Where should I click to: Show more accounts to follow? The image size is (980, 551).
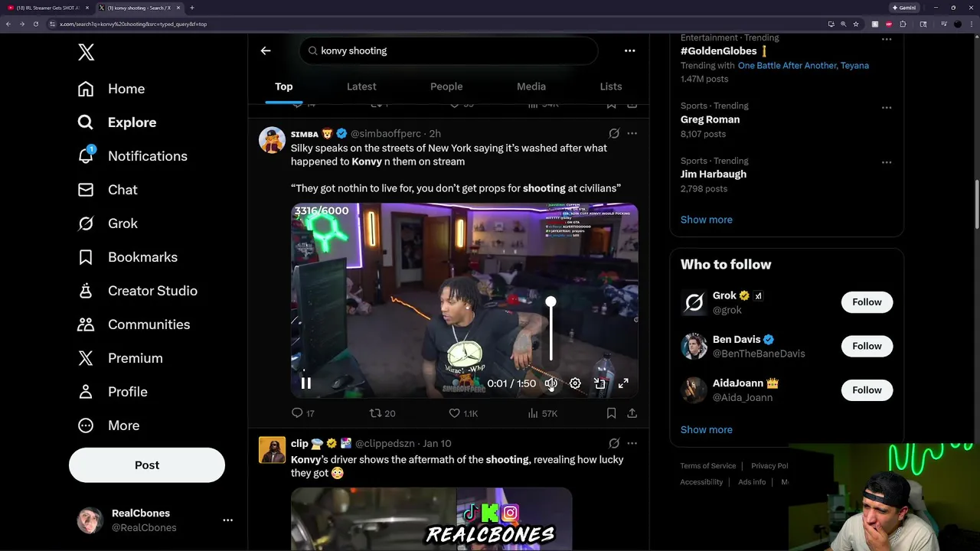click(x=707, y=429)
